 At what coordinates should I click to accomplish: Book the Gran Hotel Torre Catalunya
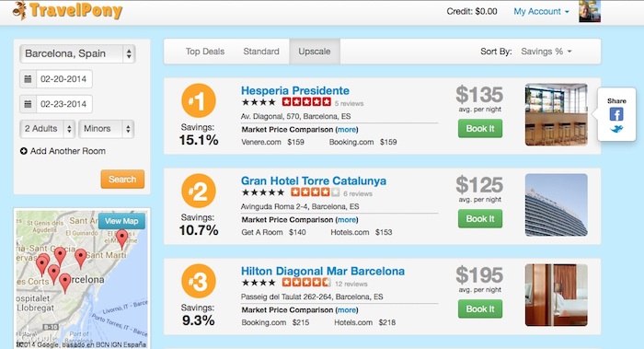tap(480, 218)
